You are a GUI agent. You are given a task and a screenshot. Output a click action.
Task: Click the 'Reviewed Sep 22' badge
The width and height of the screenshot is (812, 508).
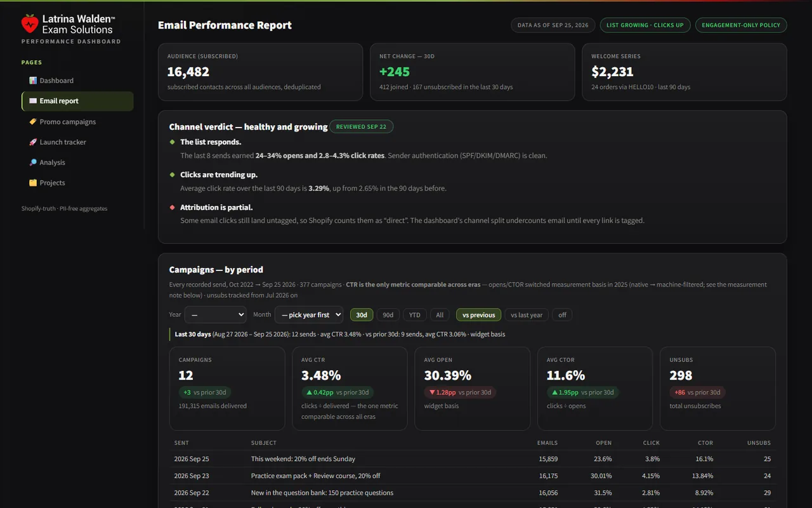click(361, 126)
